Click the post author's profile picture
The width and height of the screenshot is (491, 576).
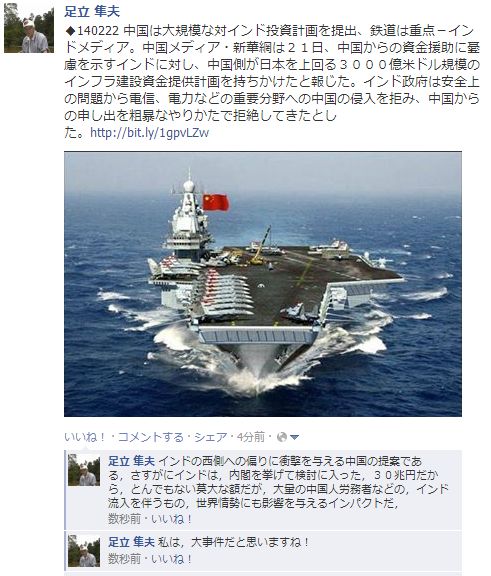click(x=29, y=28)
